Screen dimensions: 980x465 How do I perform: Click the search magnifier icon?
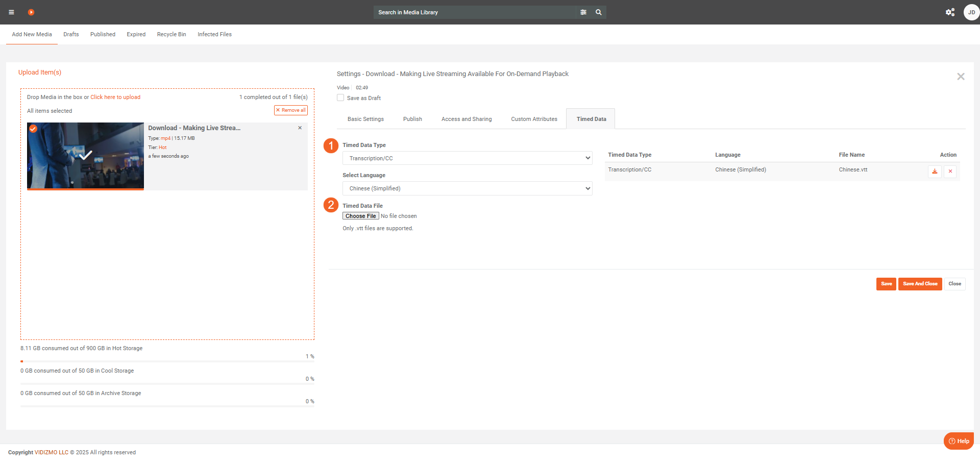[599, 12]
